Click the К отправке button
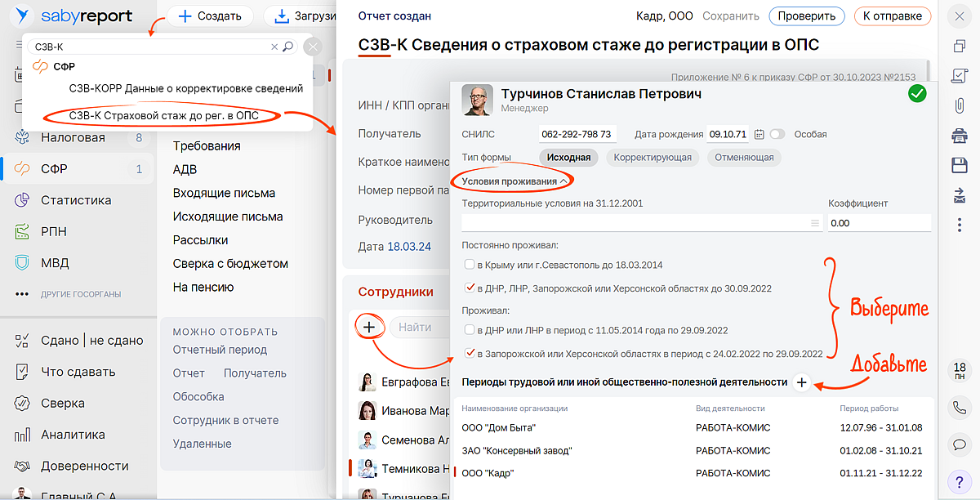 (892, 16)
